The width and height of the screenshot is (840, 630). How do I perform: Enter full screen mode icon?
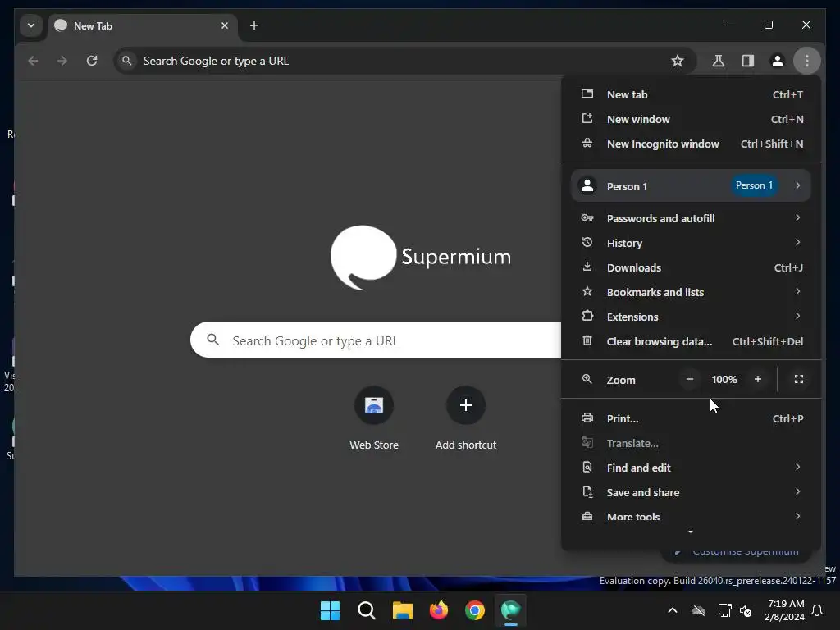[799, 379]
